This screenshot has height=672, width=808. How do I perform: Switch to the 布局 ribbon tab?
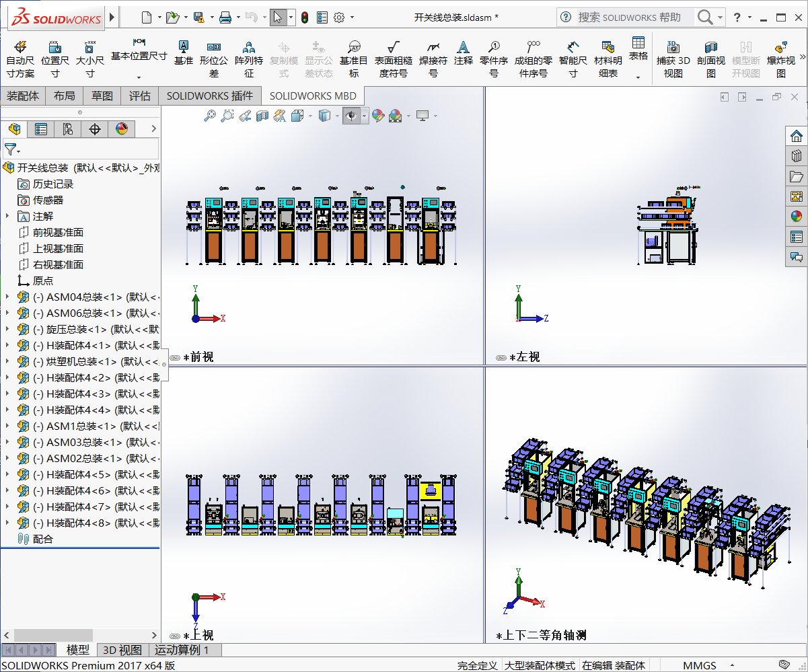(65, 96)
